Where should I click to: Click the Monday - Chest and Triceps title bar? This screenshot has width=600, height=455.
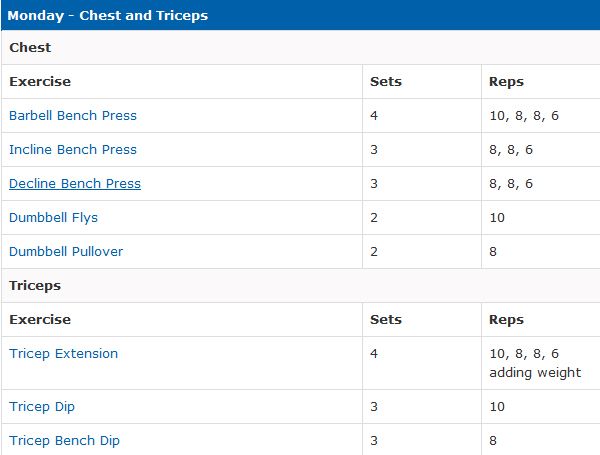click(x=107, y=15)
